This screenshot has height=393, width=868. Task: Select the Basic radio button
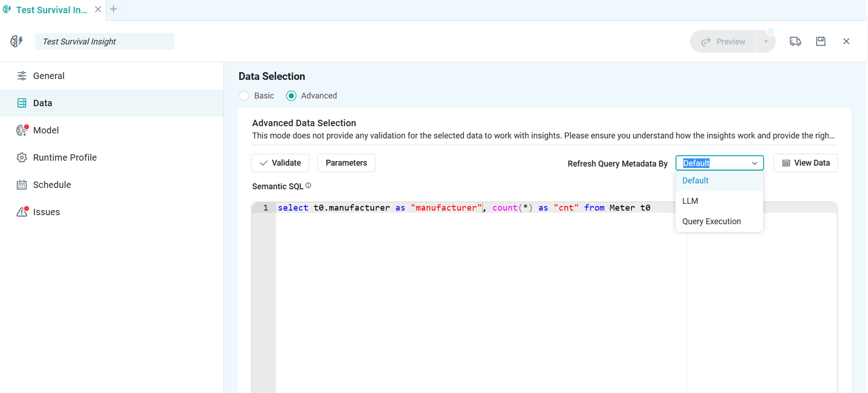244,96
